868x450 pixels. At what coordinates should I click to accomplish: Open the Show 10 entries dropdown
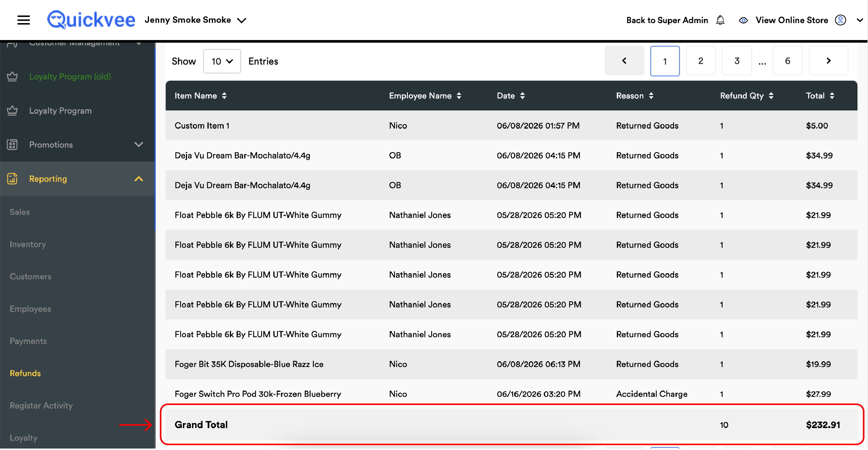(x=222, y=61)
